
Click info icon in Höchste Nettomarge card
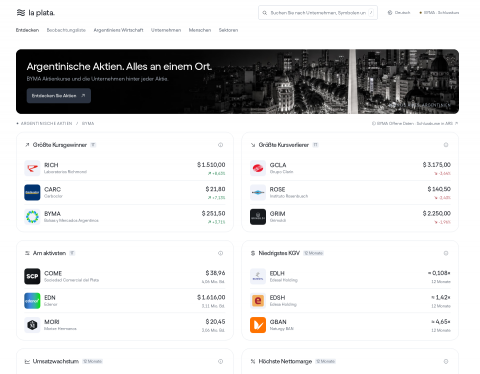click(x=446, y=361)
